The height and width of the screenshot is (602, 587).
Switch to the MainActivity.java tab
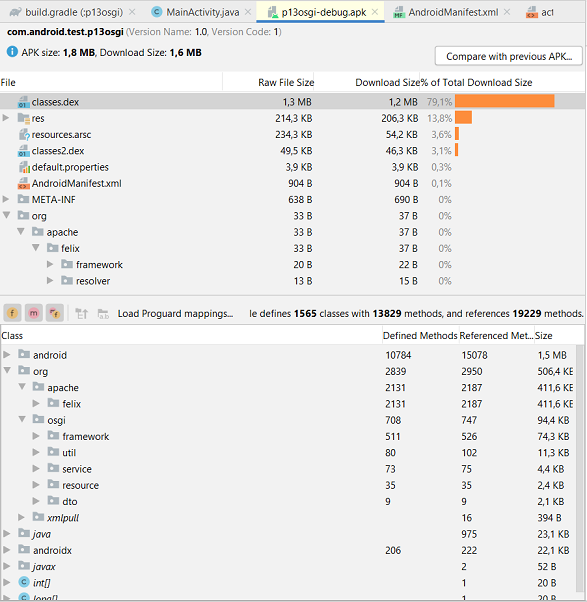coord(196,12)
